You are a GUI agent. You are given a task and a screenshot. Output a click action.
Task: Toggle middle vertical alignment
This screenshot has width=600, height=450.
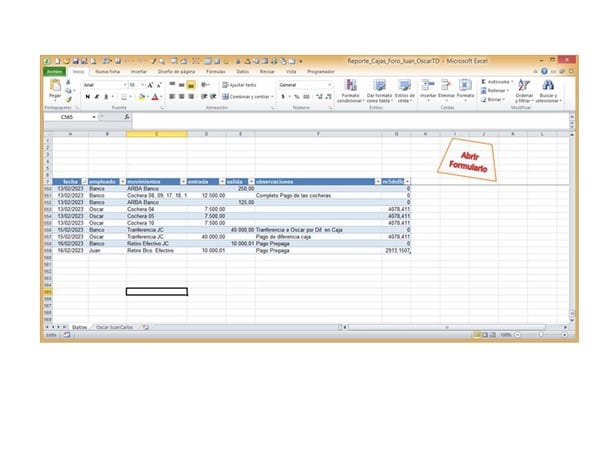(x=182, y=85)
